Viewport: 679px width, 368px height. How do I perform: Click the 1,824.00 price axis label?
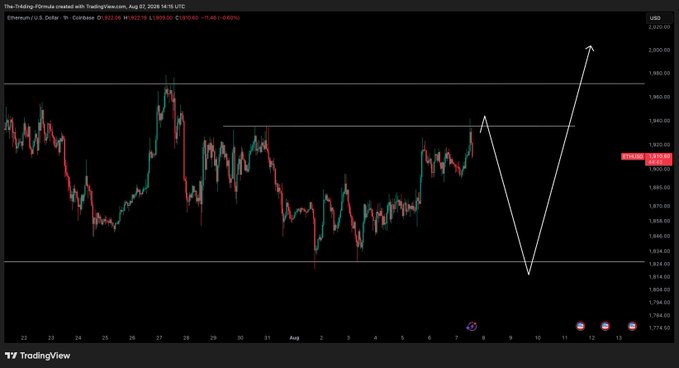point(659,264)
